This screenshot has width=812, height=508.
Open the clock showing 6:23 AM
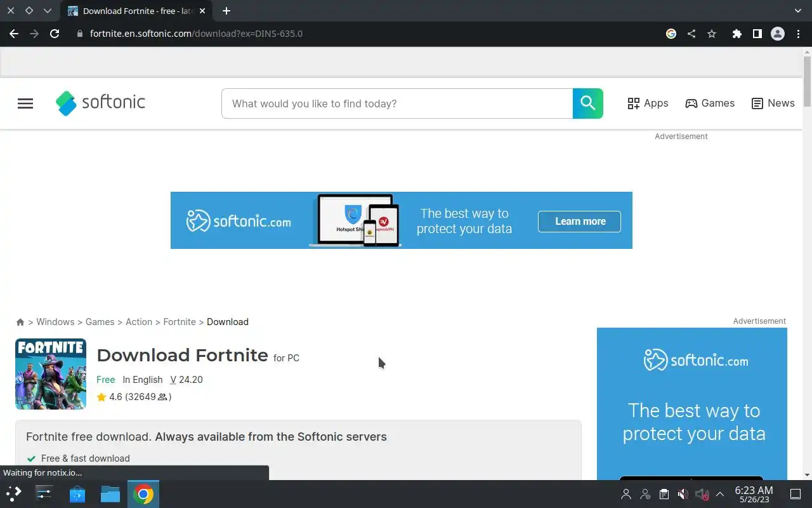pyautogui.click(x=754, y=494)
